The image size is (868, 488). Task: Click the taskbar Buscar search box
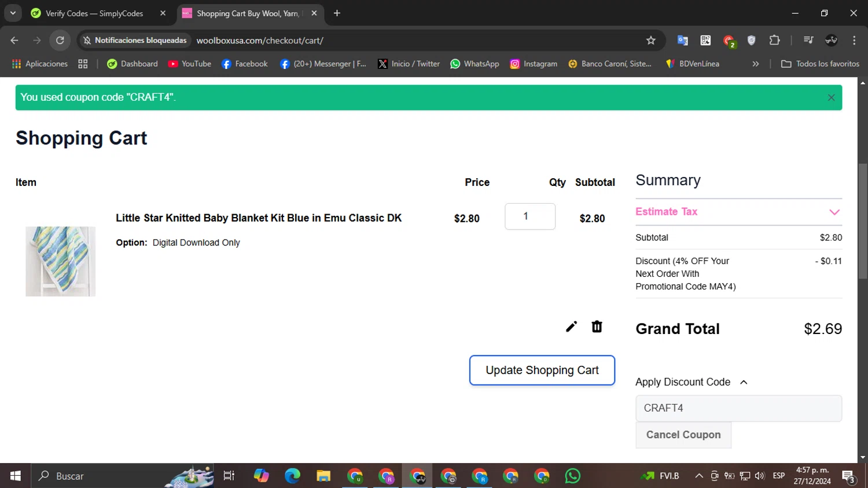[123, 476]
